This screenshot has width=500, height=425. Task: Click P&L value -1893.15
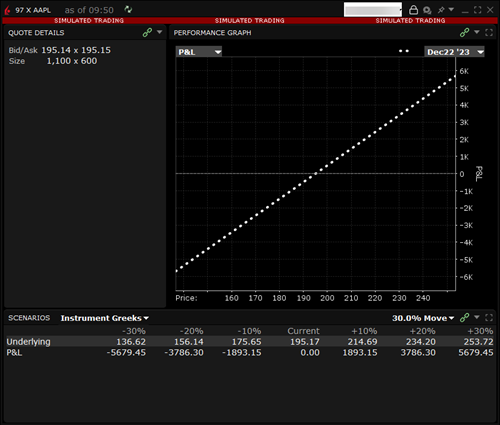pyautogui.click(x=242, y=352)
